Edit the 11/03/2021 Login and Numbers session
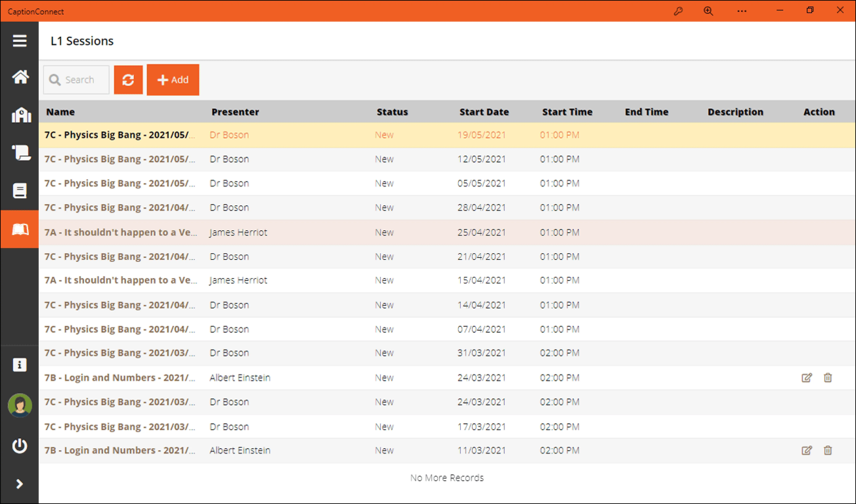Image resolution: width=856 pixels, height=504 pixels. pos(806,450)
